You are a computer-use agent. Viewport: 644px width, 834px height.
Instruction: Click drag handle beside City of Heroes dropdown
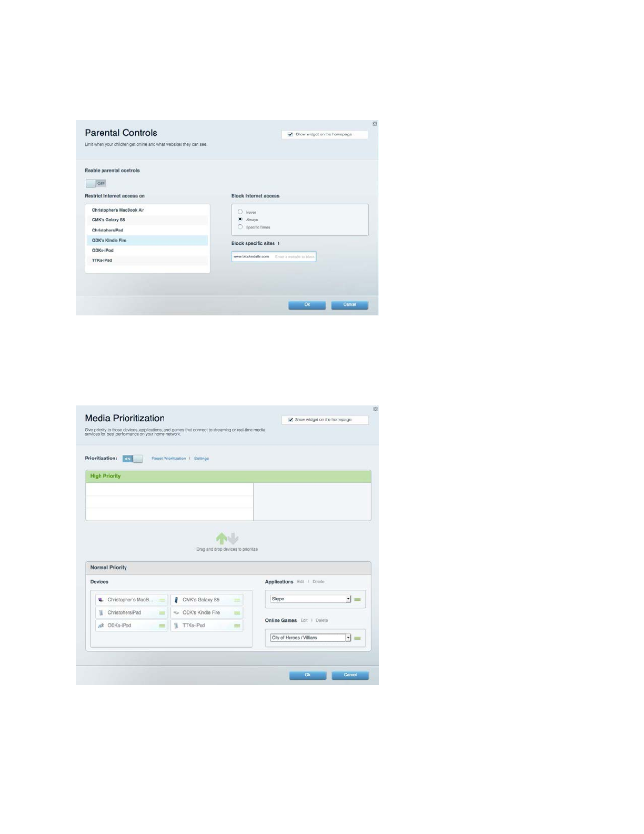(x=357, y=638)
